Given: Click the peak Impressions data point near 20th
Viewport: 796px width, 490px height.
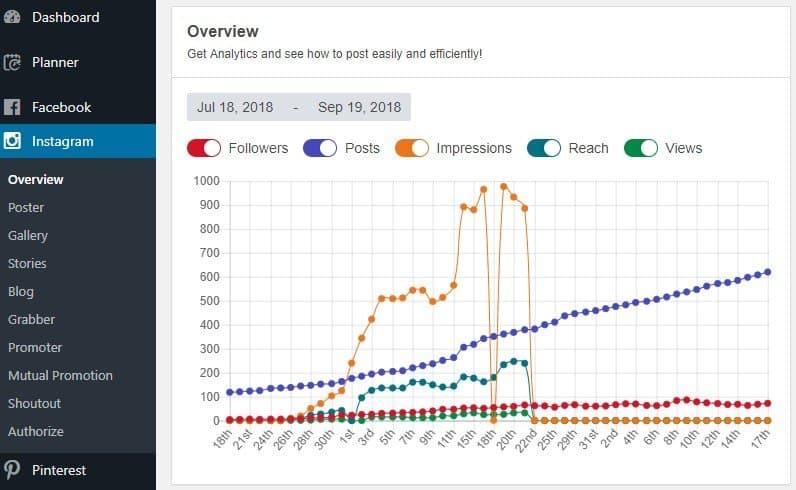Looking at the screenshot, I should click(x=504, y=187).
